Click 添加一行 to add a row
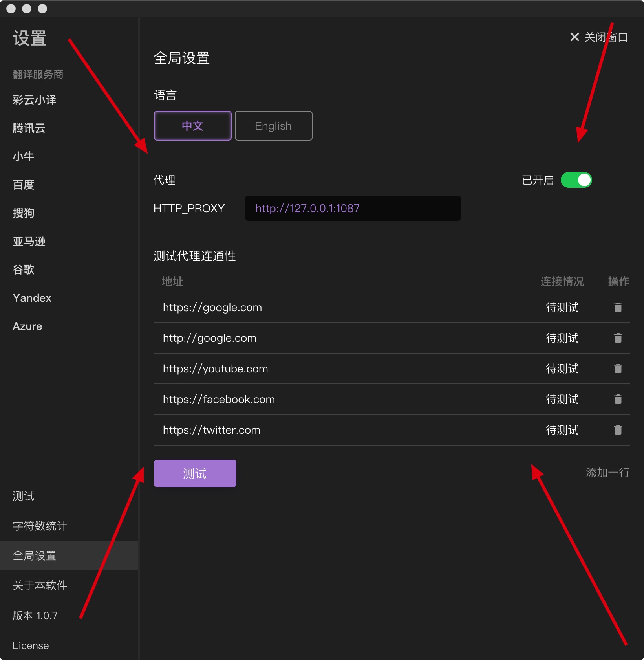Screen dimensions: 644x660 click(x=607, y=473)
